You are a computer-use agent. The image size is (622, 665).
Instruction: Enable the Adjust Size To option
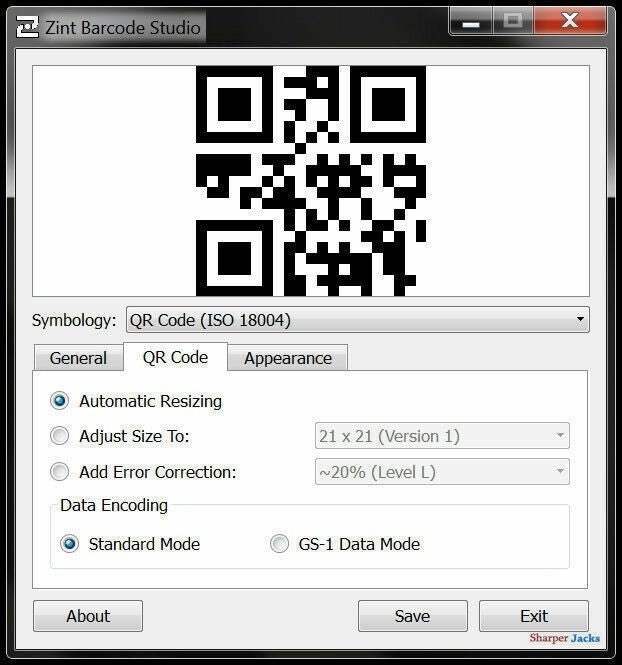click(x=60, y=436)
